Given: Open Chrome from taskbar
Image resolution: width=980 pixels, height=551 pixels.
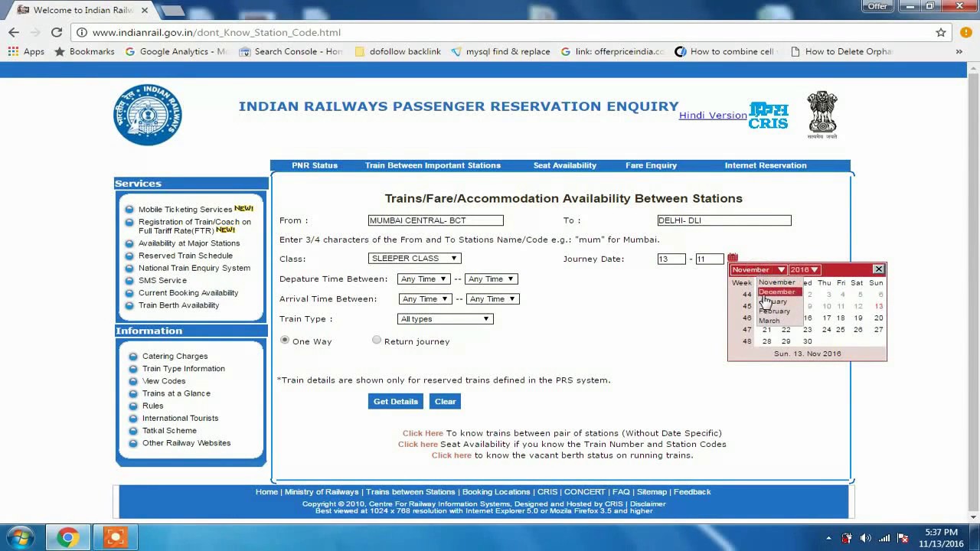Looking at the screenshot, I should click(67, 538).
